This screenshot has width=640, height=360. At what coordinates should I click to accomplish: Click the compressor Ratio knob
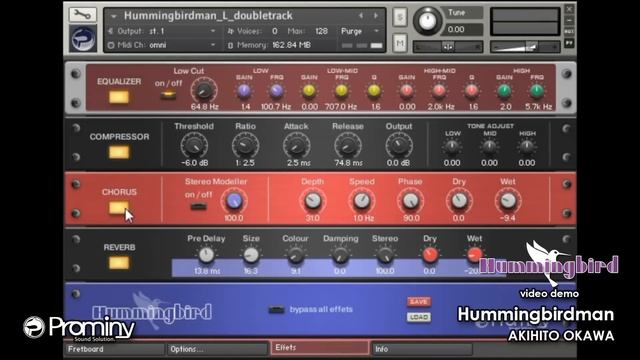point(245,146)
